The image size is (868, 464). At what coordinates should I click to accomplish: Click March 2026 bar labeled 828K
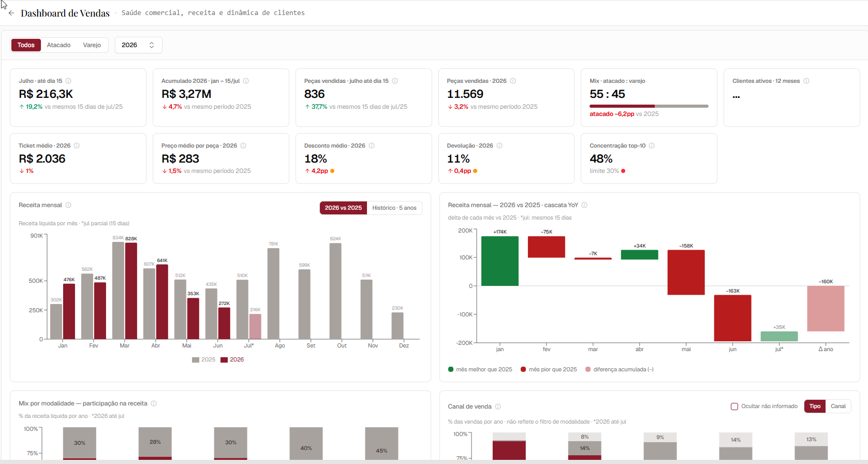tap(131, 291)
